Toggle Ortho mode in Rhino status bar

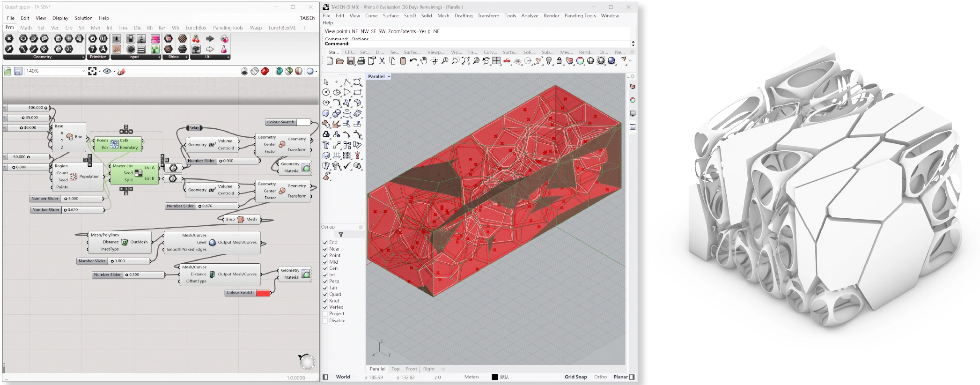[x=600, y=377]
